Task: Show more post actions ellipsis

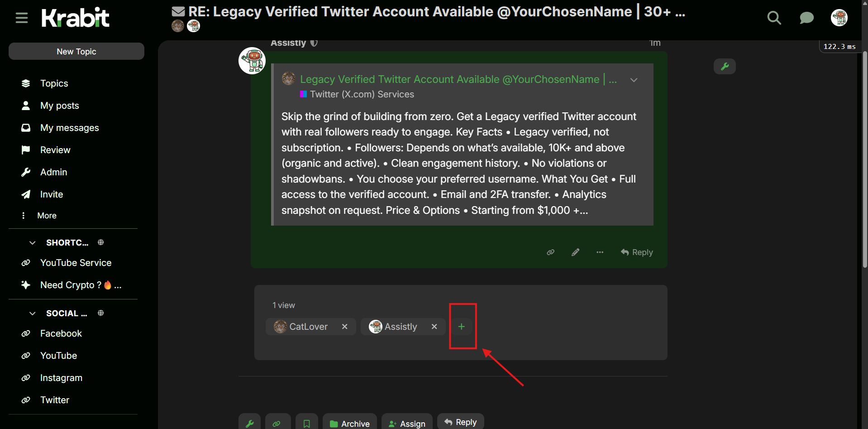Action: tap(600, 252)
